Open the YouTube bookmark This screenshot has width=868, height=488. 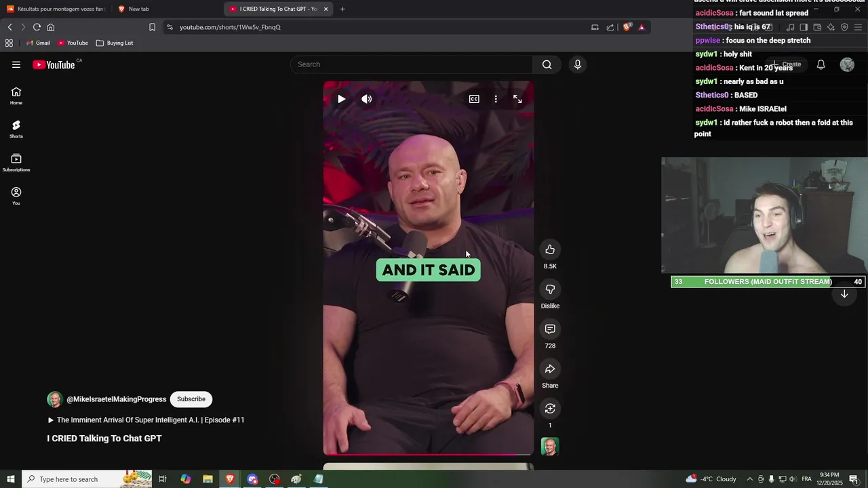(x=73, y=43)
